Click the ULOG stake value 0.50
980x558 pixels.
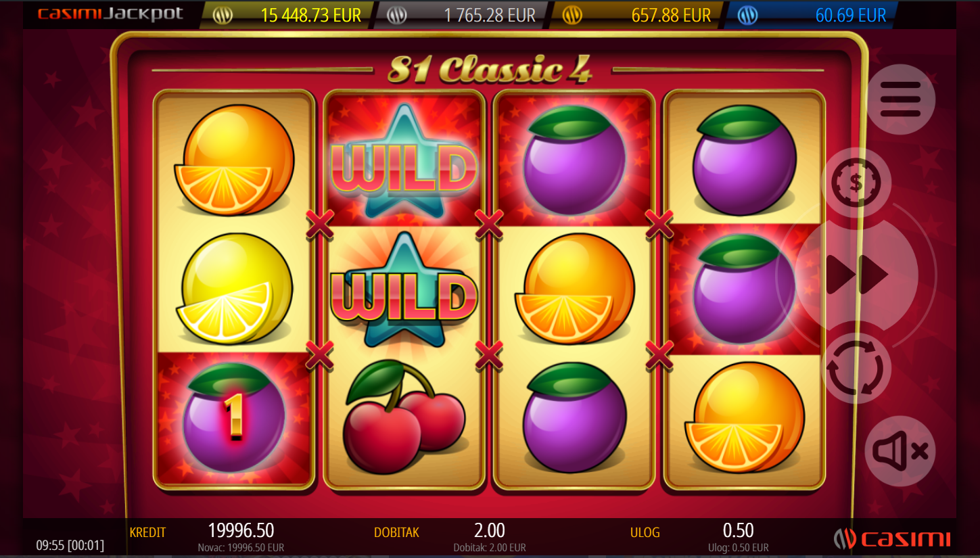click(738, 530)
